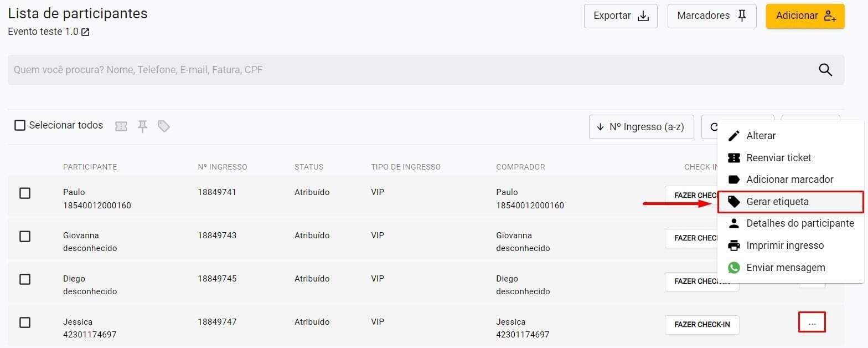
Task: Click Fazer Check-in for Jessica
Action: [701, 324]
